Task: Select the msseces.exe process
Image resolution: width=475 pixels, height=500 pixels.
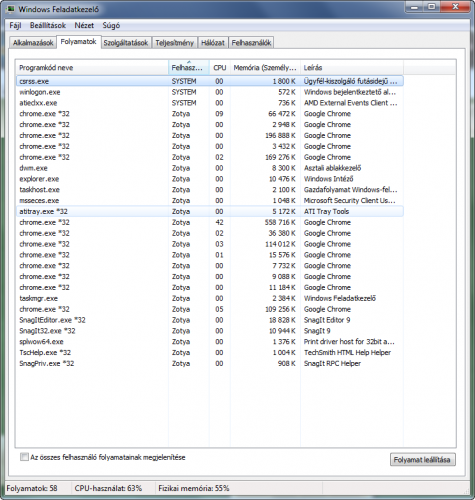Action: click(210, 201)
